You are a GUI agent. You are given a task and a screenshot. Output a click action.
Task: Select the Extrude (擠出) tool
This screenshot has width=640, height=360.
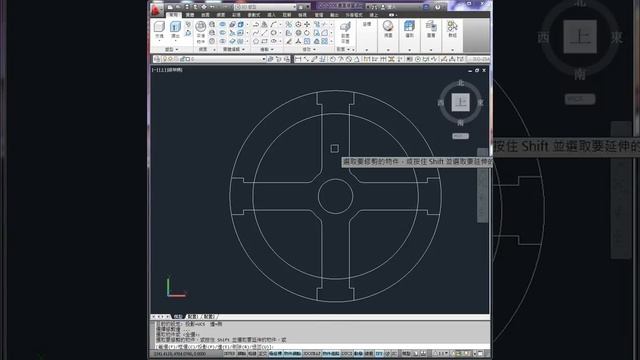pos(175,30)
